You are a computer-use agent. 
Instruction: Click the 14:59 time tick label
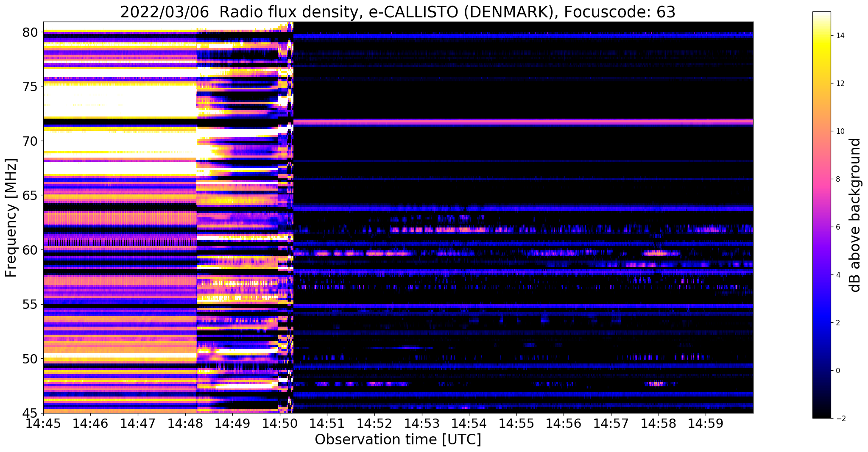tap(706, 423)
